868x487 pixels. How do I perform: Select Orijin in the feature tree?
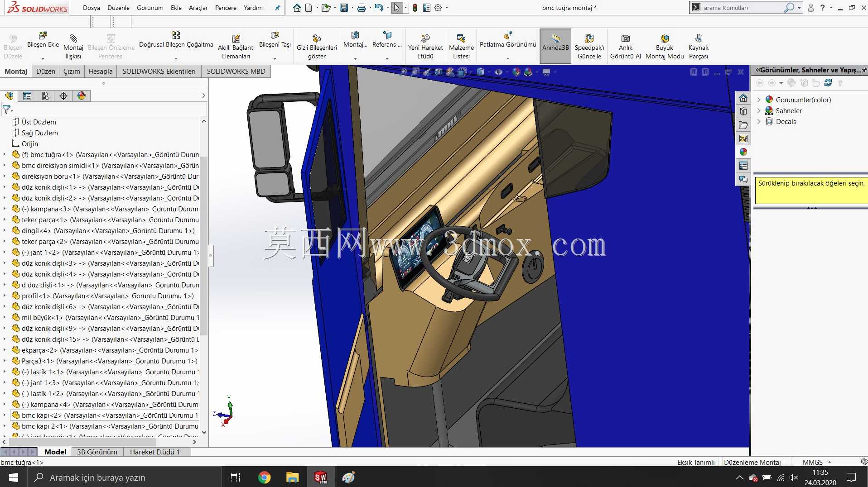tap(30, 143)
